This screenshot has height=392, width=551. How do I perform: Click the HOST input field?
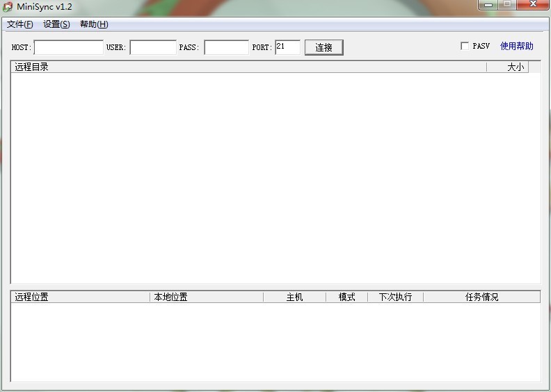[x=68, y=47]
